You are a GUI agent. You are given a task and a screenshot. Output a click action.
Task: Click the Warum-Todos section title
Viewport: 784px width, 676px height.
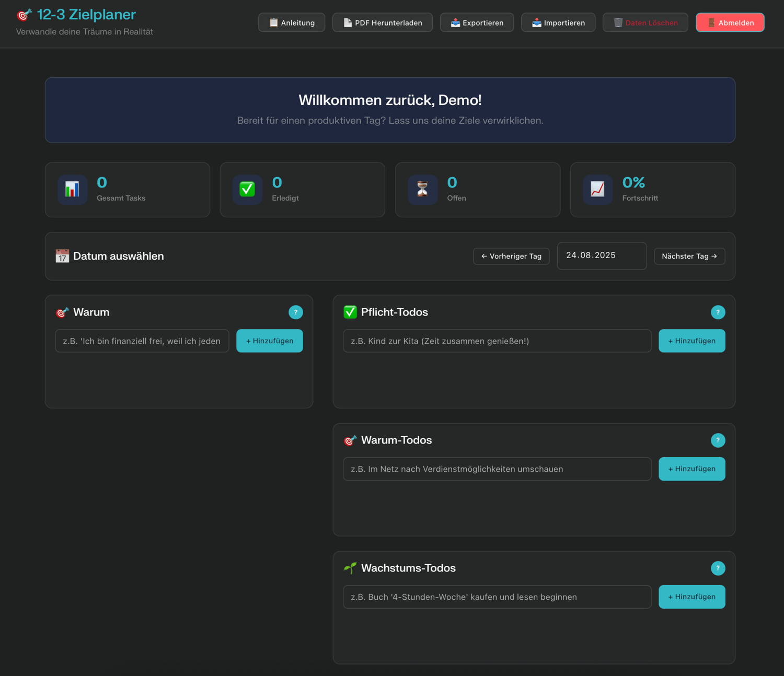[x=397, y=440]
